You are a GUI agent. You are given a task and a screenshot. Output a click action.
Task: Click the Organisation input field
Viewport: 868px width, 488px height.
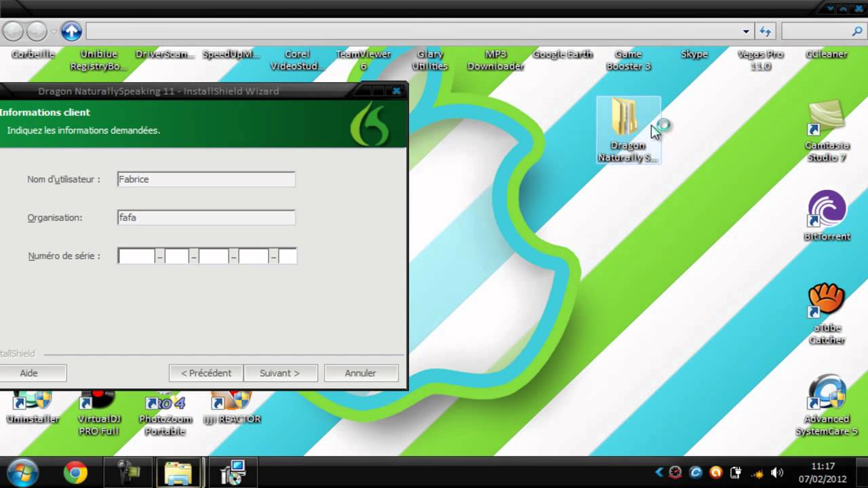pyautogui.click(x=206, y=218)
